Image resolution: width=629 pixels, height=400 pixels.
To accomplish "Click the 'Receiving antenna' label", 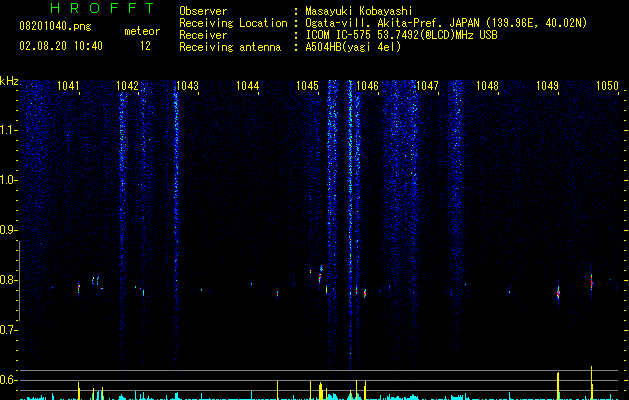I will [230, 47].
